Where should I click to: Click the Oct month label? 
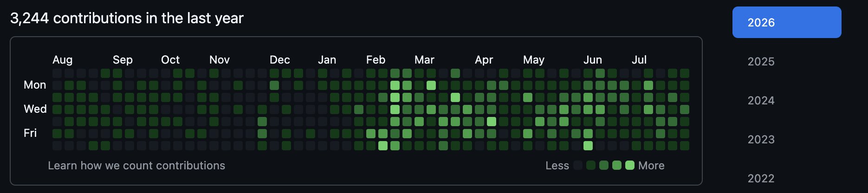(x=170, y=60)
